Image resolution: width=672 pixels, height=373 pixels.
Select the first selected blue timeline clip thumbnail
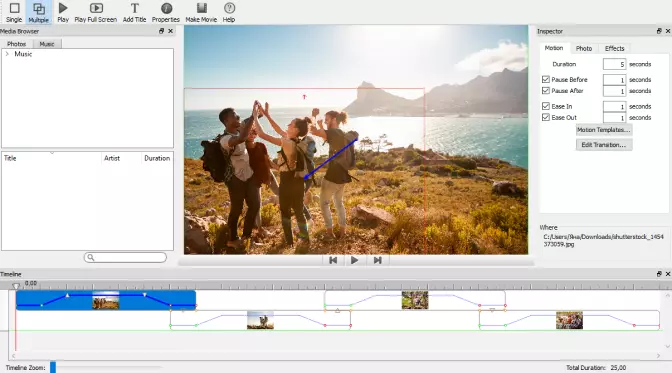(x=106, y=300)
